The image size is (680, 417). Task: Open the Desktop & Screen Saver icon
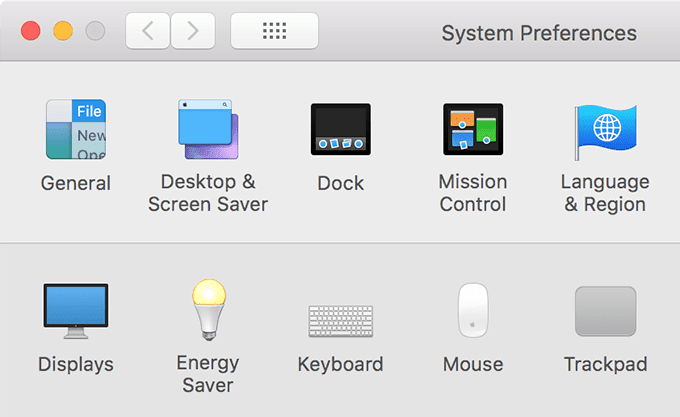208,130
